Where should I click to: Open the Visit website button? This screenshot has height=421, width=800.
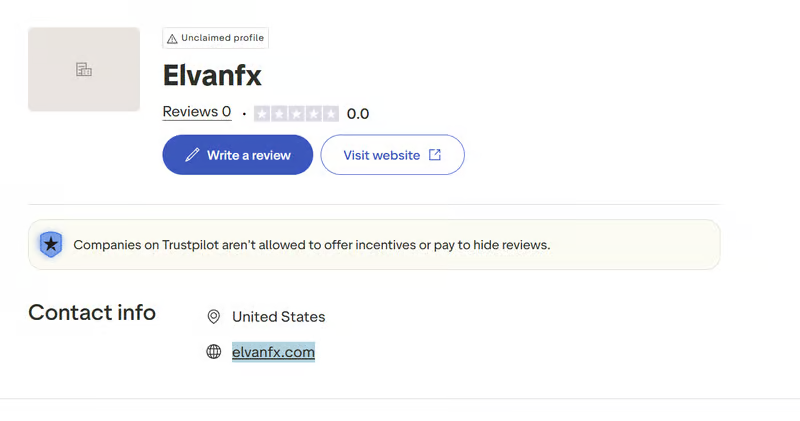392,155
